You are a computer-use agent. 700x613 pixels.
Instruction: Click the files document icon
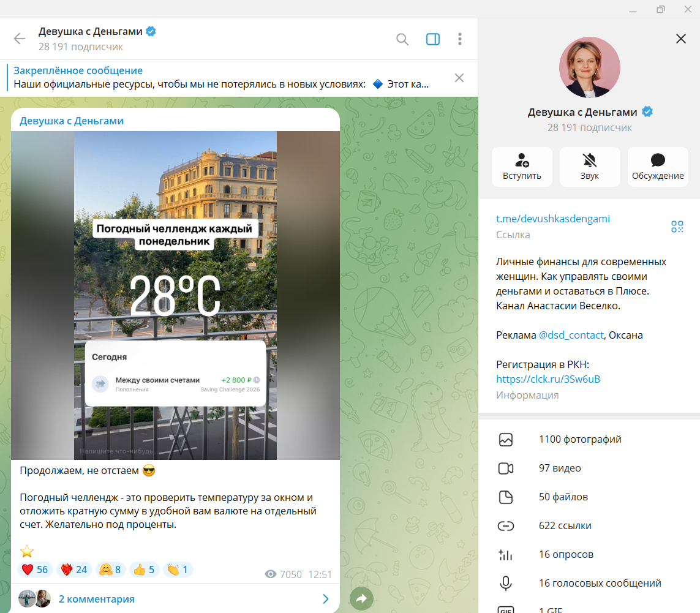tap(505, 497)
